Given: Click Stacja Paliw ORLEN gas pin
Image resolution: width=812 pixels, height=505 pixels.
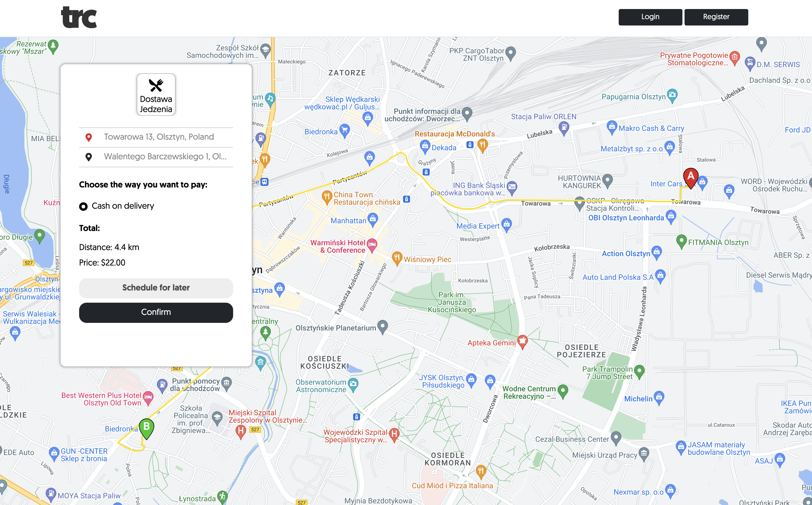Looking at the screenshot, I should point(564,129).
